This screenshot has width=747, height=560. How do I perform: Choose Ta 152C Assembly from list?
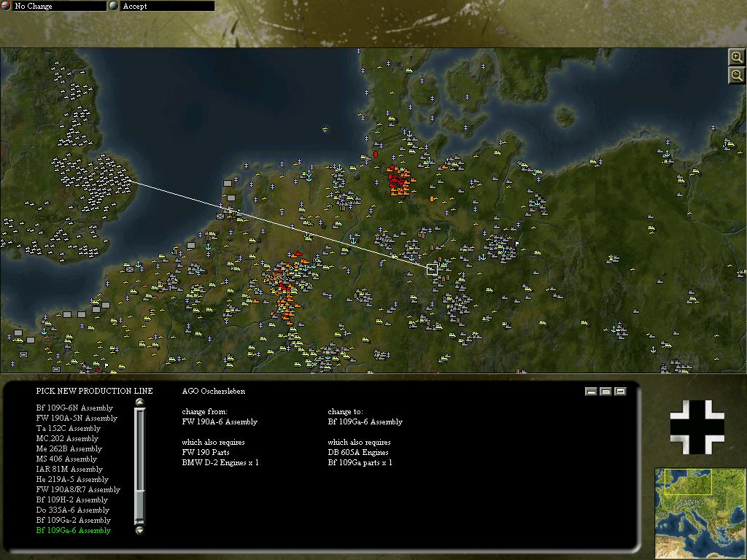68,428
